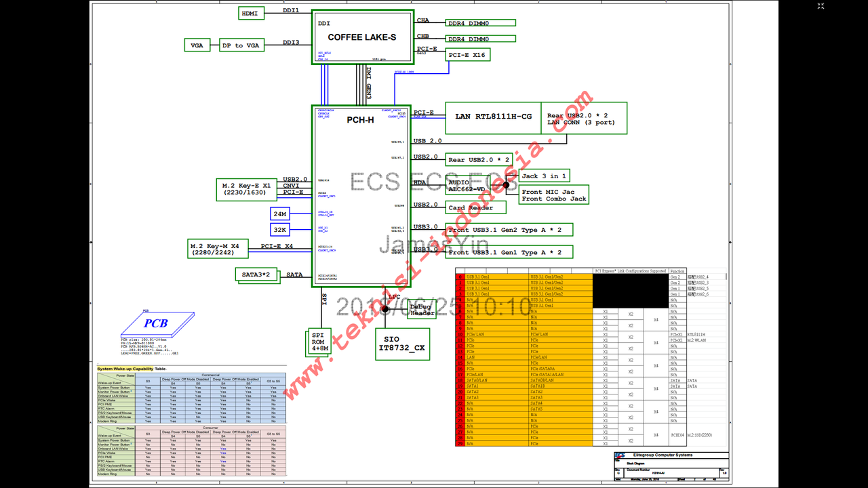This screenshot has width=868, height=488.
Task: Click the SIO IT8732_CX block
Action: [403, 344]
